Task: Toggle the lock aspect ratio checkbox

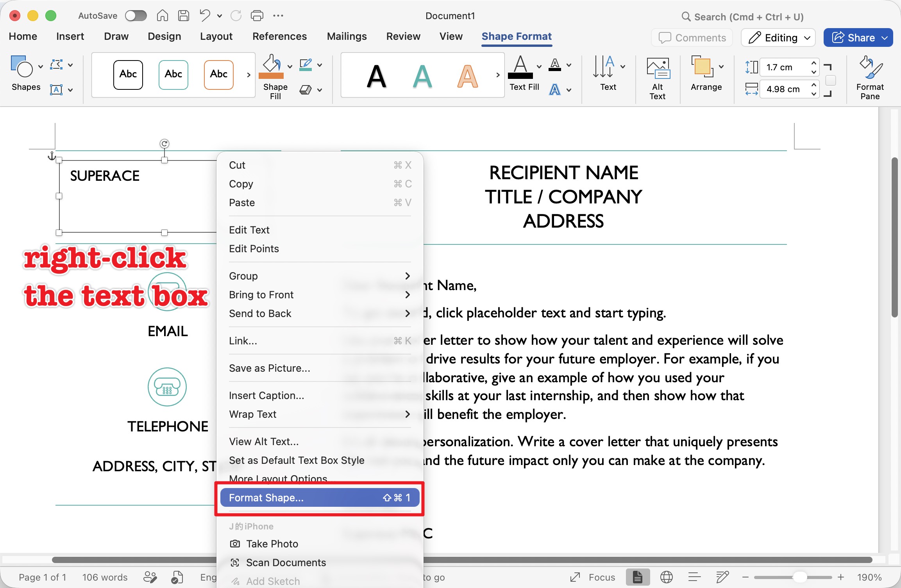Action: coord(831,80)
